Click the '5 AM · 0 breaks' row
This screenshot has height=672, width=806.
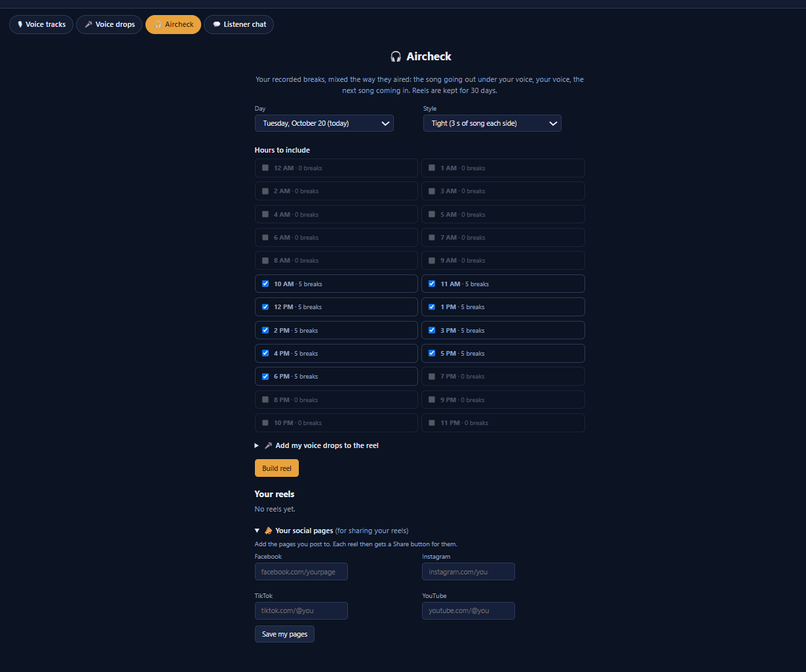coord(503,214)
